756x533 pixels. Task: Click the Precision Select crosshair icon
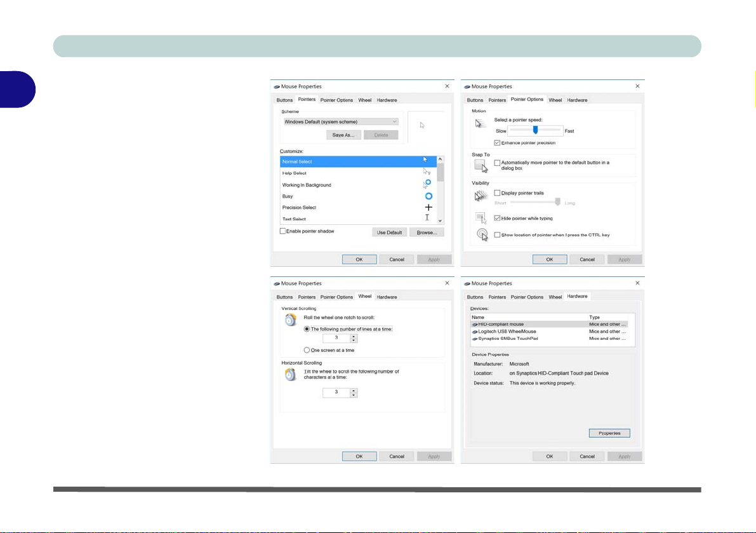428,207
